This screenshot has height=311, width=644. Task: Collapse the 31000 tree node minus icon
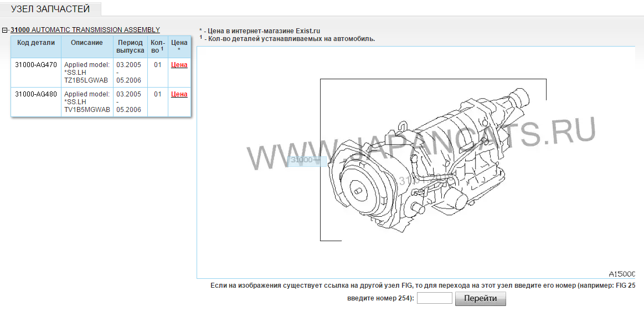5,30
